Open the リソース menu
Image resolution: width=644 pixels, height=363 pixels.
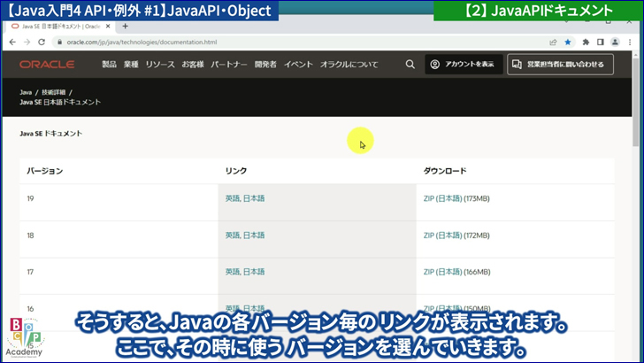coord(160,64)
